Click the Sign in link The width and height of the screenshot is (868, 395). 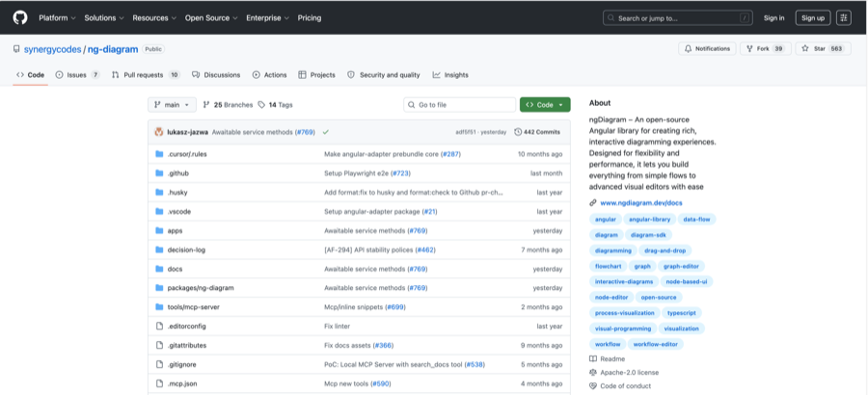(x=773, y=18)
